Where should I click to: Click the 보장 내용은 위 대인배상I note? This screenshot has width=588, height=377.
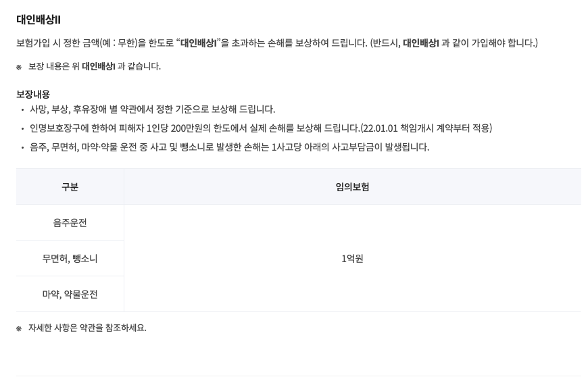click(95, 66)
